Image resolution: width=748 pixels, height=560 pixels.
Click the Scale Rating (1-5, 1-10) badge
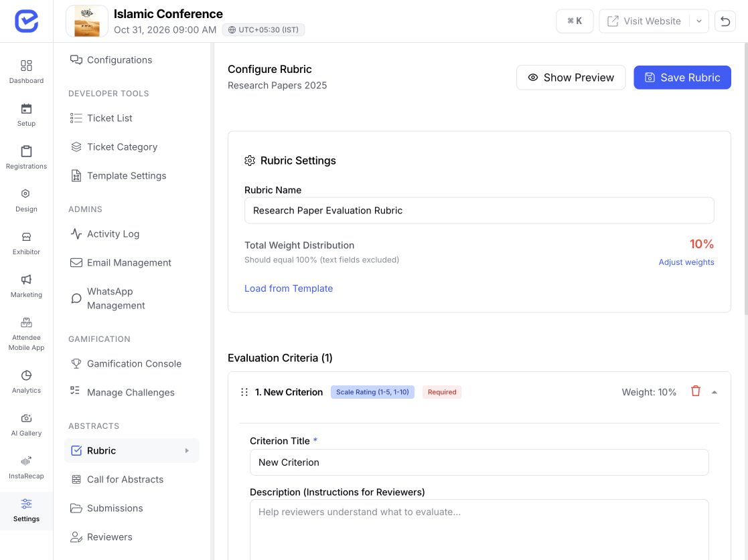[x=372, y=392]
